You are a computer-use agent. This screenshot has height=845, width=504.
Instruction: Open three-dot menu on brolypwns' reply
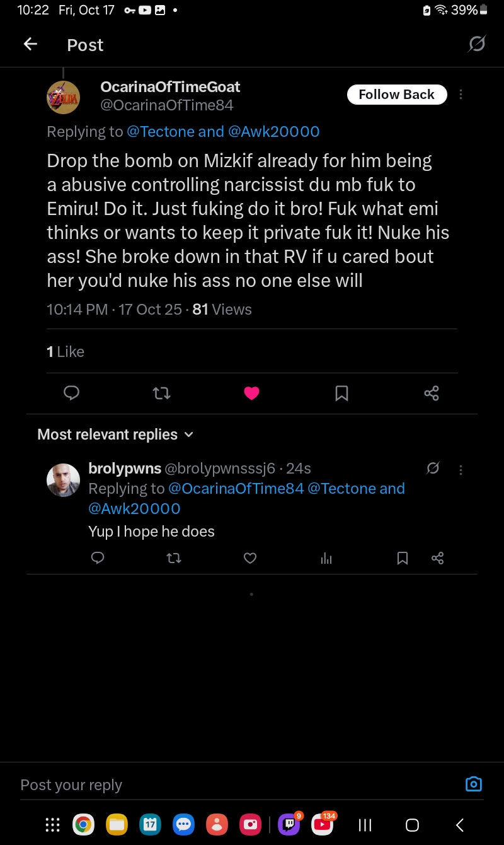click(x=461, y=470)
